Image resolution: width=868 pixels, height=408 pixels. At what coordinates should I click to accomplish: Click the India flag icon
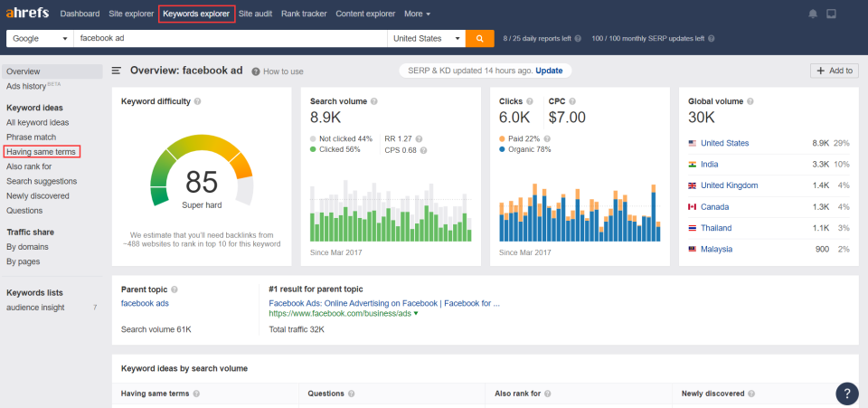pos(692,165)
